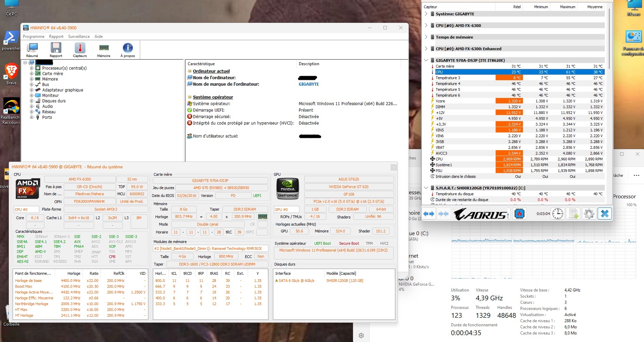Image resolution: width=644 pixels, height=342 pixels.
Task: Open sensor settings via gear icon
Action: click(x=589, y=214)
